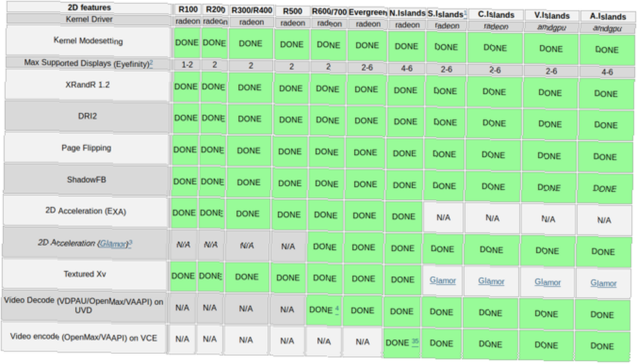The image size is (637, 364).
Task: Open Glamor link under S.Islands Textured Xv
Action: (x=443, y=280)
